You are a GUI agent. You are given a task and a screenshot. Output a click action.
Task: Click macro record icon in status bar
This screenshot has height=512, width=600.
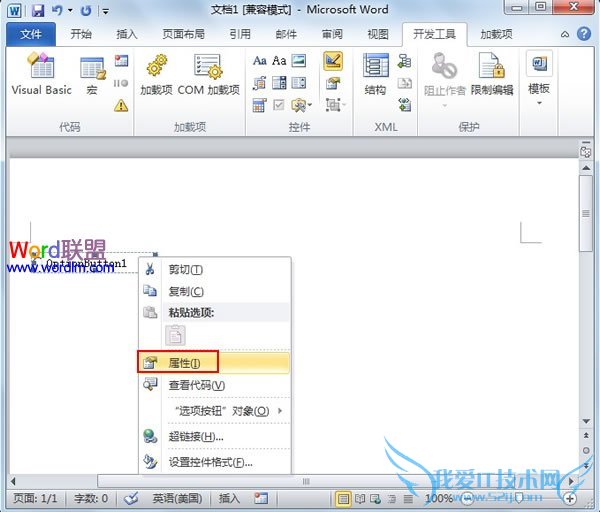[261, 498]
